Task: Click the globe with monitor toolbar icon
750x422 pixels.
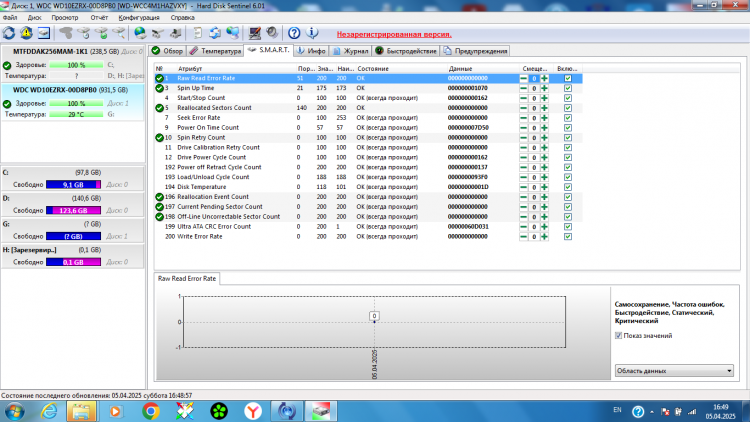Action: point(232,33)
